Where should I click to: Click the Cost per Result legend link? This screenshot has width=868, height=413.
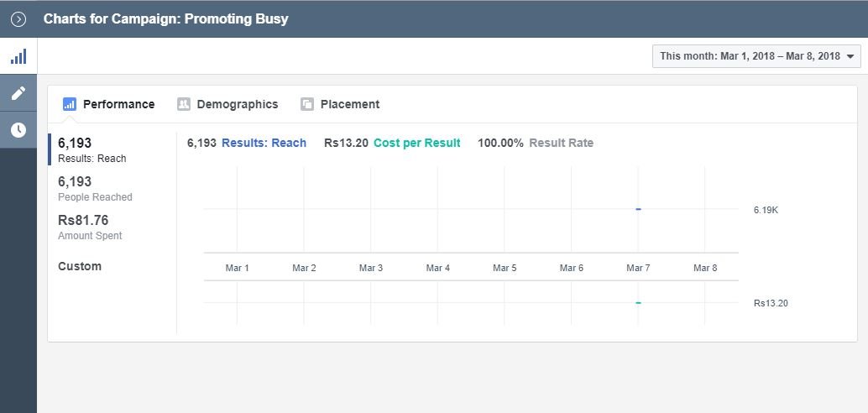coord(417,143)
